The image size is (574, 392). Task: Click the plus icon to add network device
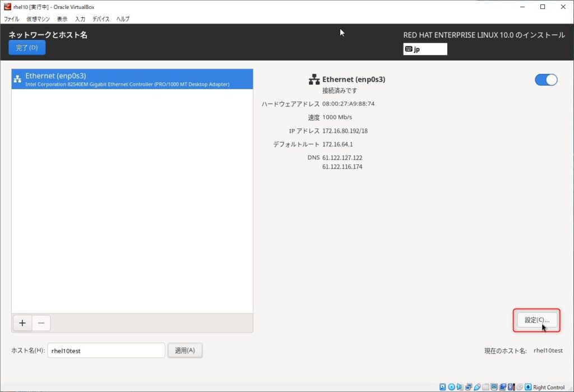pos(22,323)
